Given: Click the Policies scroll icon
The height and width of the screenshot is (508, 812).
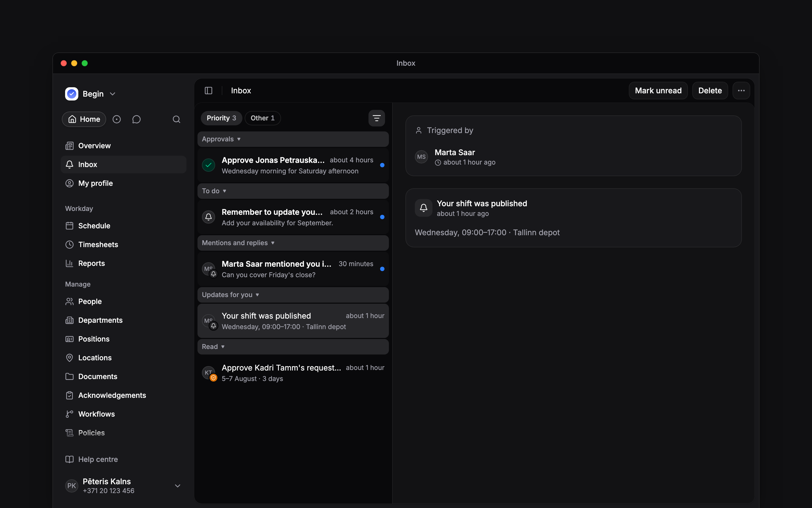Looking at the screenshot, I should click(70, 433).
